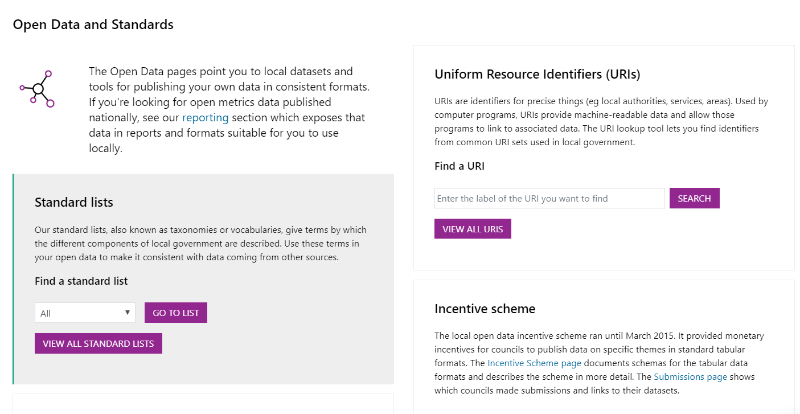Open the Submissions page link
This screenshot has width=800, height=414.
pyautogui.click(x=690, y=377)
